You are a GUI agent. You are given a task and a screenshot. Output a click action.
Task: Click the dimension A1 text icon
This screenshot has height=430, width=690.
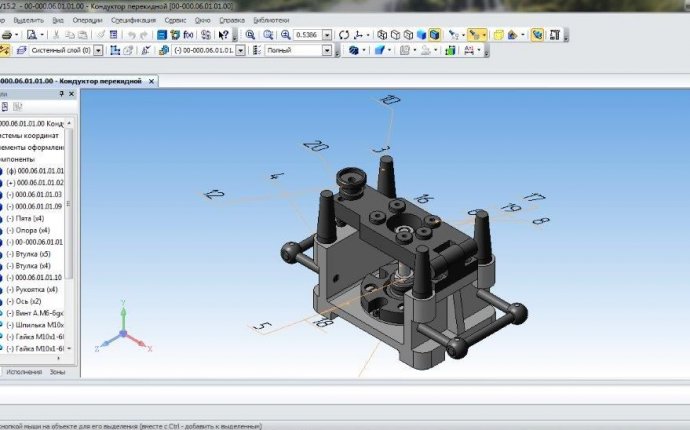pyautogui.click(x=469, y=50)
